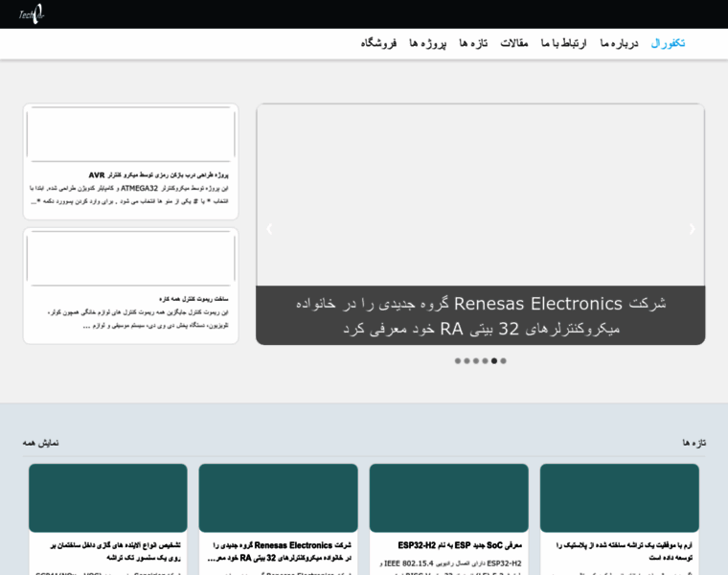Open the ساخت ریموت کنترل همه کاره title
The image size is (728, 575).
click(x=193, y=299)
